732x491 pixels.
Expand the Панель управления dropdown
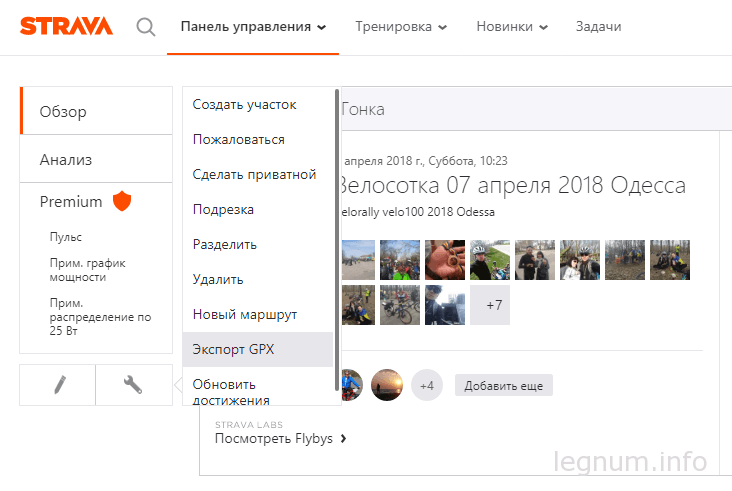[x=253, y=27]
